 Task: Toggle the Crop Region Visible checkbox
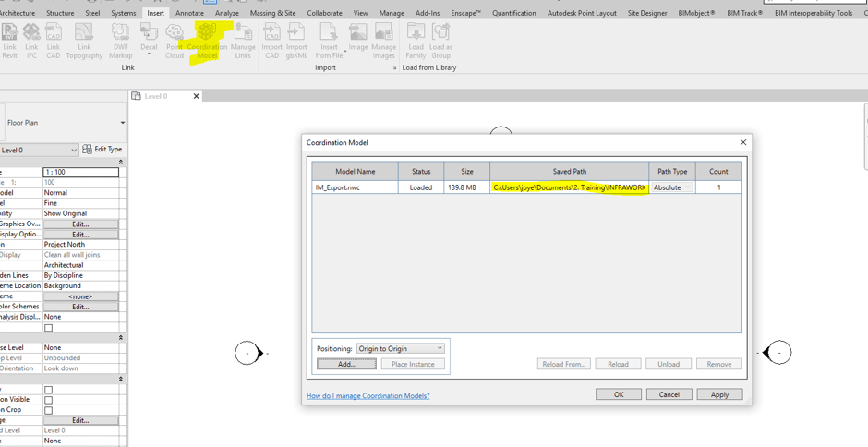tap(49, 400)
